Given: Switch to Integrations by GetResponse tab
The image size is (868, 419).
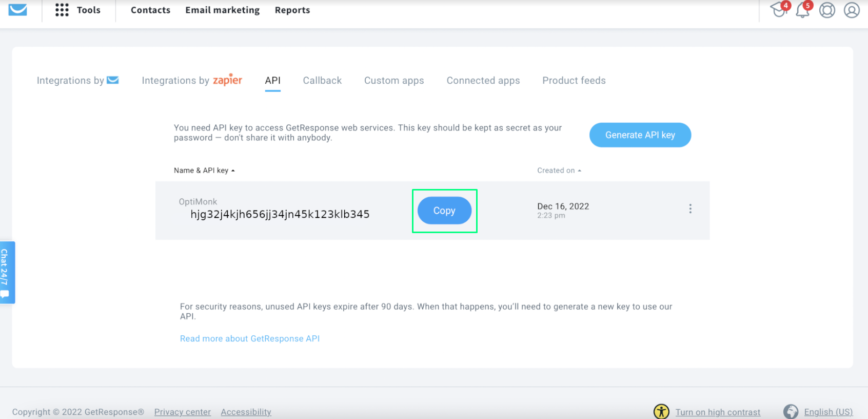Looking at the screenshot, I should click(x=78, y=80).
